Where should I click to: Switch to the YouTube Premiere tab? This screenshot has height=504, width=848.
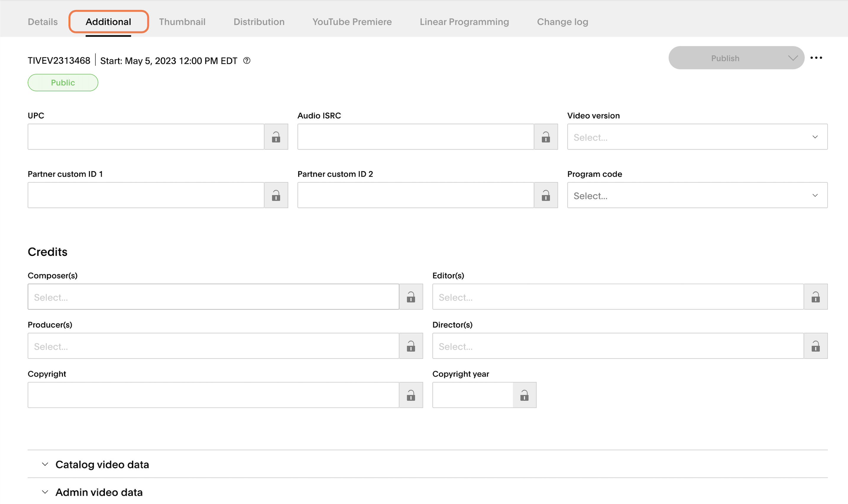[352, 22]
